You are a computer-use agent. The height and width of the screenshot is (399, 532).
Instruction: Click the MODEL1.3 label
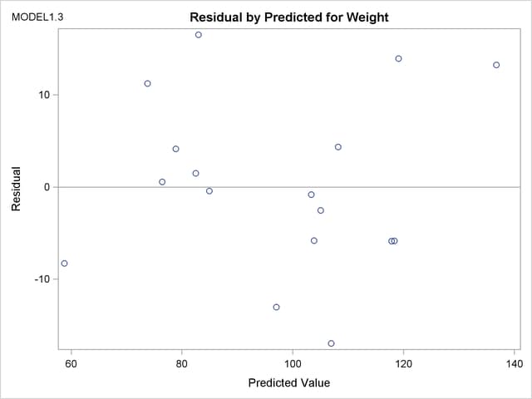coord(34,17)
